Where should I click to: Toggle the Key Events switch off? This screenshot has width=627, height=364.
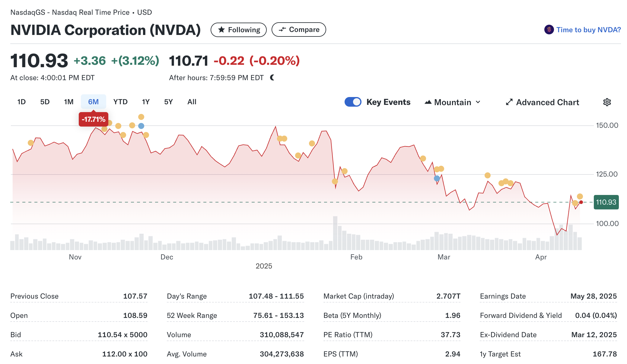click(x=353, y=102)
